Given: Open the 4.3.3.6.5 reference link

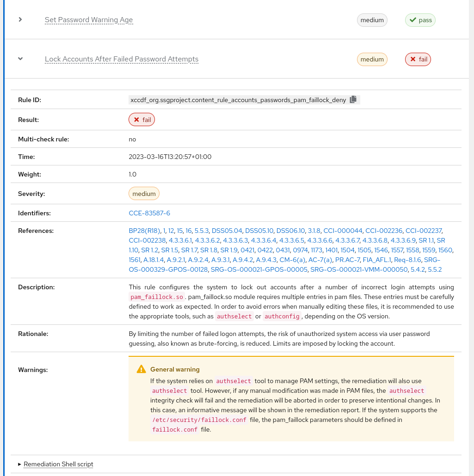Looking at the screenshot, I should [x=292, y=240].
